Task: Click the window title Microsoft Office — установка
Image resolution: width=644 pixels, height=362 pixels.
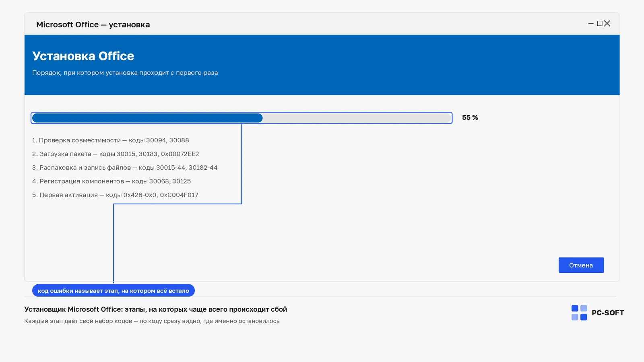Action: pos(93,25)
